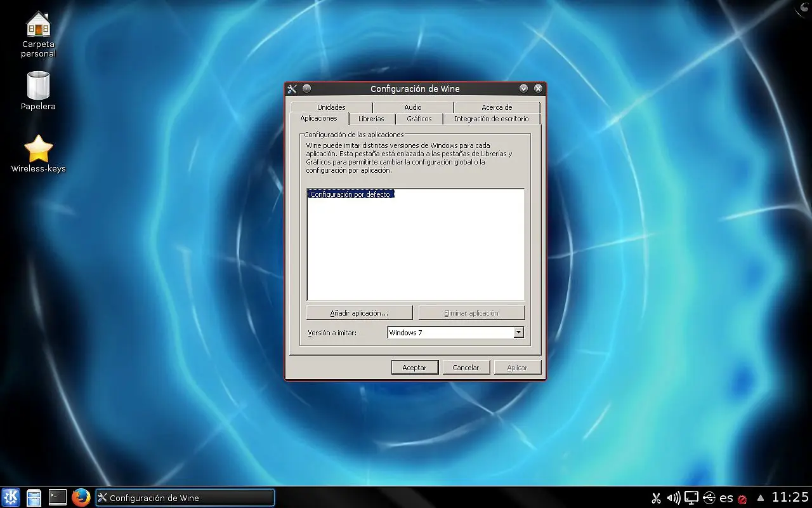
Task: Select the Configuración por defecto list entry
Action: (350, 194)
